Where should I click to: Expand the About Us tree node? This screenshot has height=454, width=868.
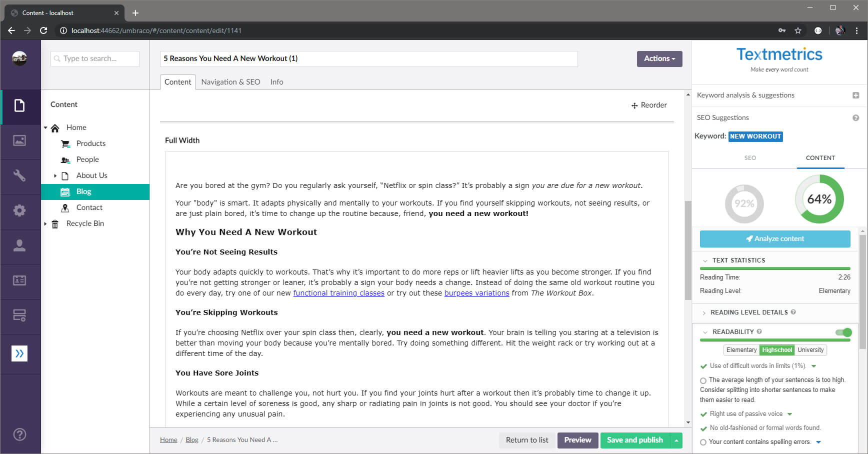(55, 175)
